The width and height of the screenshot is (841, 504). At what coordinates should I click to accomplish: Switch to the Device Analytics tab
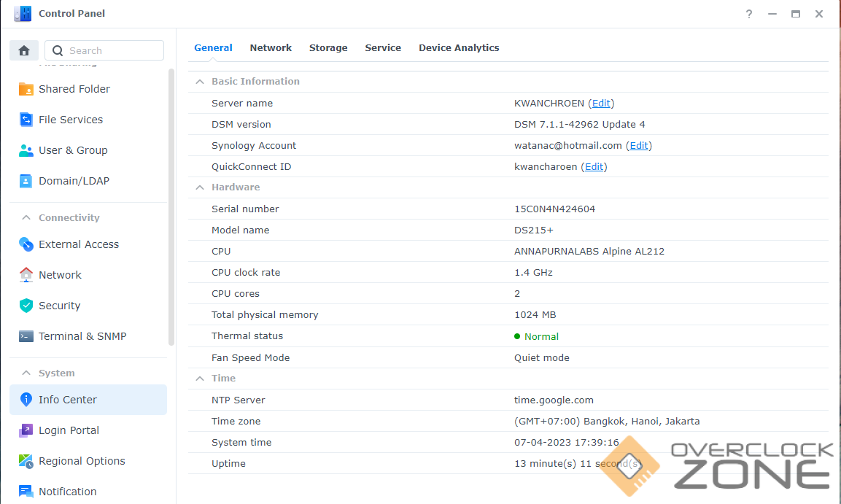(x=459, y=48)
